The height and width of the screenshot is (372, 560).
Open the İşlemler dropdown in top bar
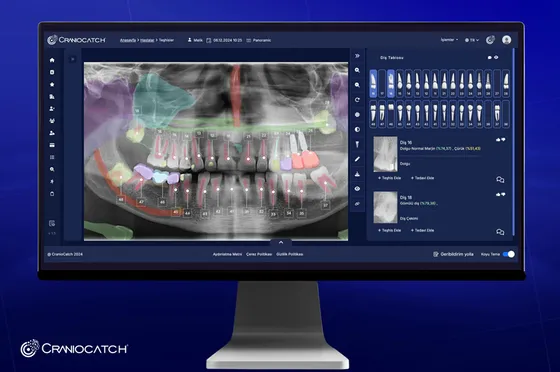coord(449,40)
